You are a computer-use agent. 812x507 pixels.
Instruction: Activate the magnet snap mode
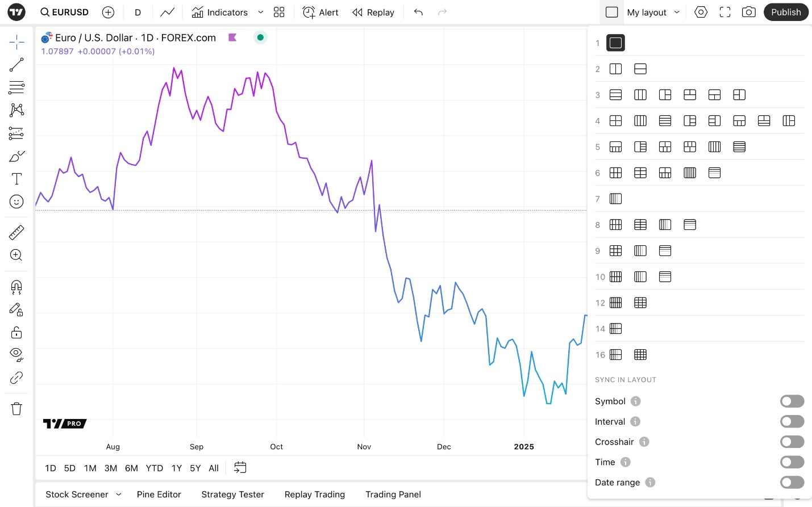tap(16, 287)
